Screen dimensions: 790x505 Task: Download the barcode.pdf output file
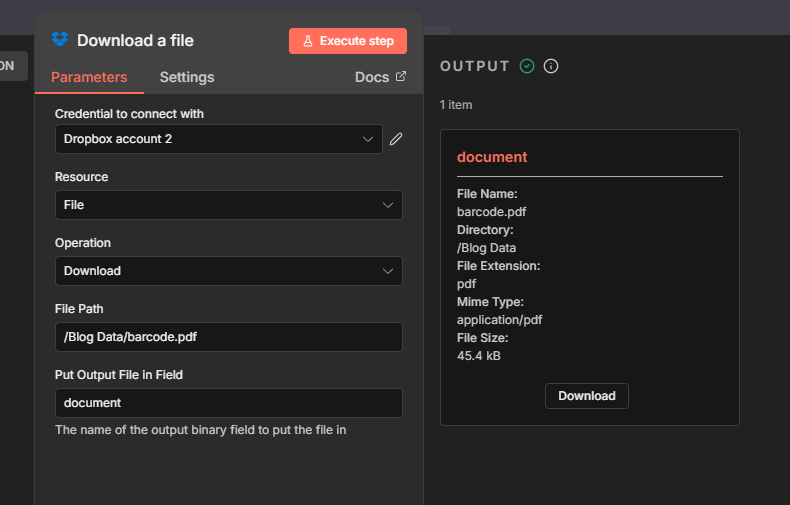click(587, 396)
